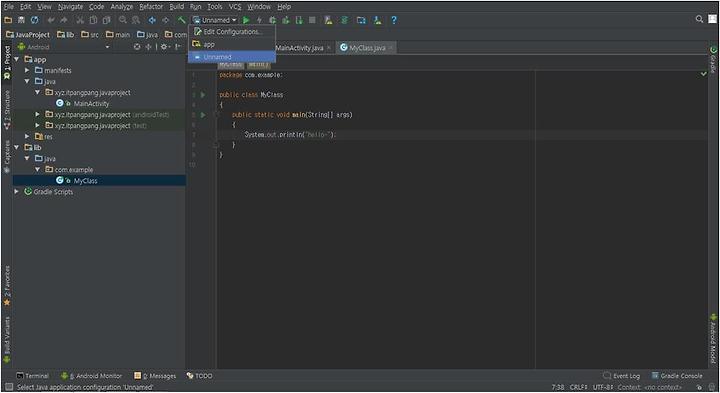The width and height of the screenshot is (720, 393).
Task: Switch to the MyClass.java editor tab
Action: click(x=366, y=48)
